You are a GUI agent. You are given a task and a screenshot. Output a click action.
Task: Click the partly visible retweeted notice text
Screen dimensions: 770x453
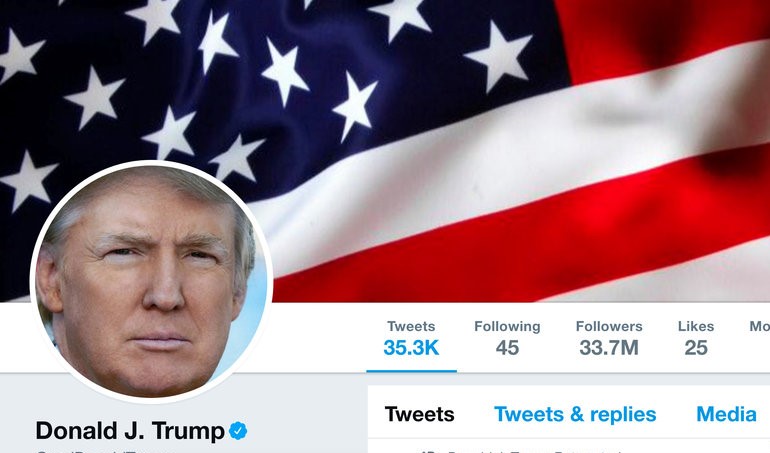point(534,451)
